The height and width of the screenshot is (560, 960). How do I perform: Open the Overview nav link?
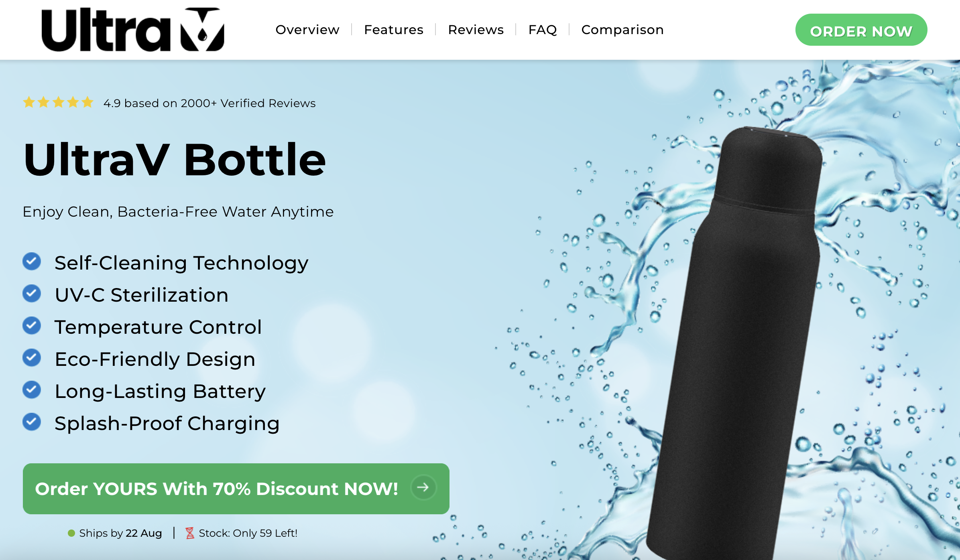coord(307,30)
